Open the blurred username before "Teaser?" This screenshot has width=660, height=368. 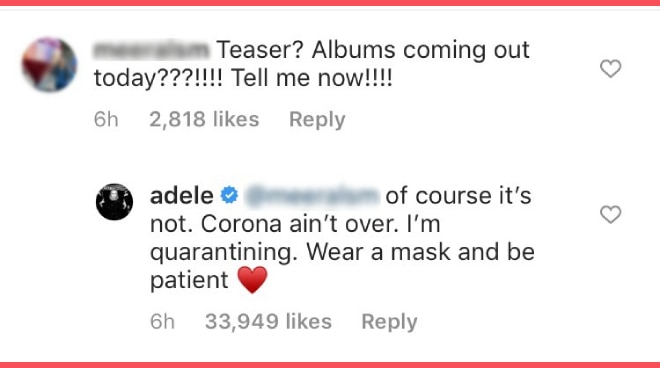pyautogui.click(x=151, y=50)
